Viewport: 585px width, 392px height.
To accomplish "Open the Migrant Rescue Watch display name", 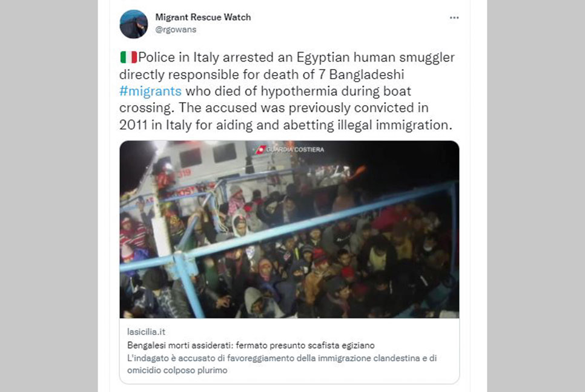I will tap(203, 17).
